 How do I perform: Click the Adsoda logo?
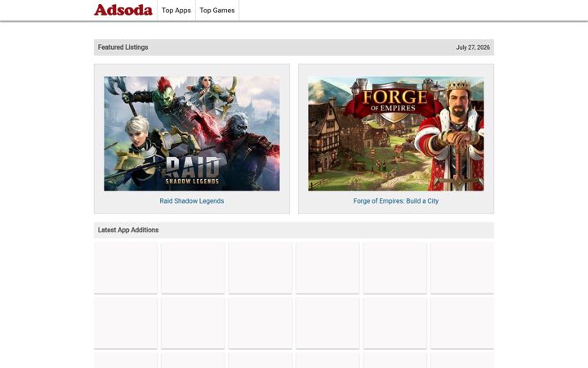[x=123, y=10]
